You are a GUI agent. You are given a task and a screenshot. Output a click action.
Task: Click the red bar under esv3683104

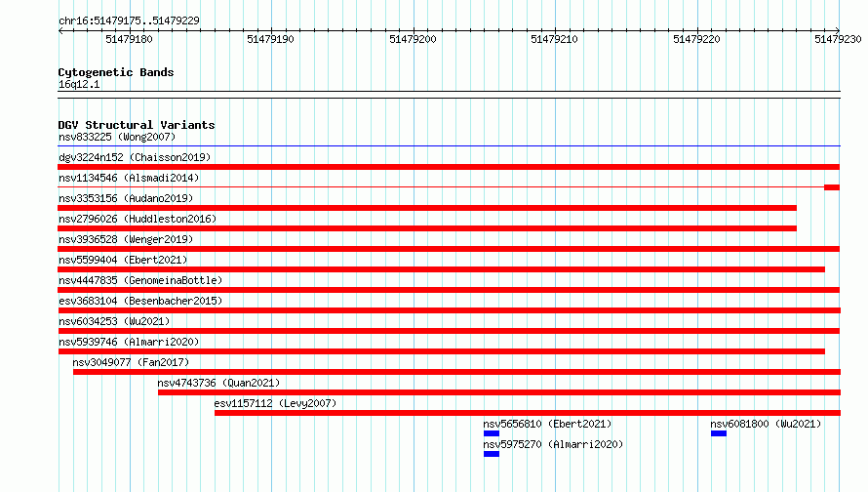pos(449,310)
